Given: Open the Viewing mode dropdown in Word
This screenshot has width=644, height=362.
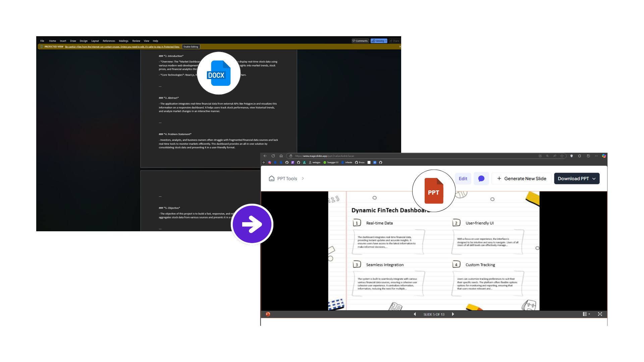Looking at the screenshot, I should pos(379,41).
